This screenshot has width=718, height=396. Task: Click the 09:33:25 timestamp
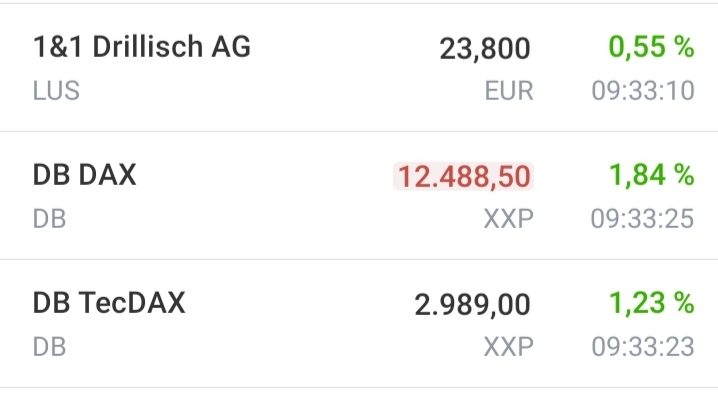[643, 219]
